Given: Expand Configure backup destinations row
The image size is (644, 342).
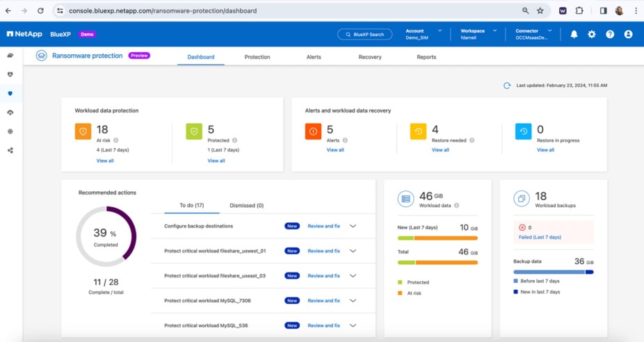Looking at the screenshot, I should click(x=353, y=226).
